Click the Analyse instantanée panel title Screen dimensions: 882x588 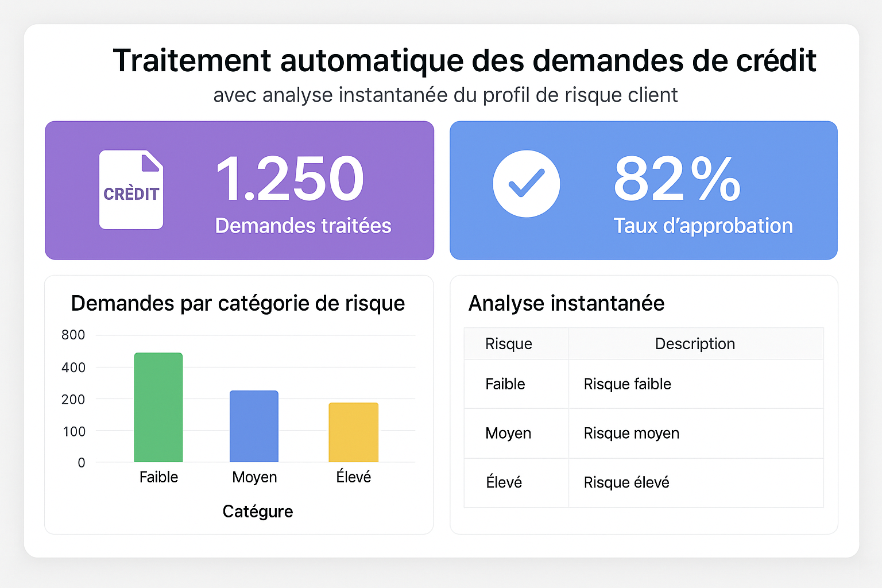click(566, 303)
